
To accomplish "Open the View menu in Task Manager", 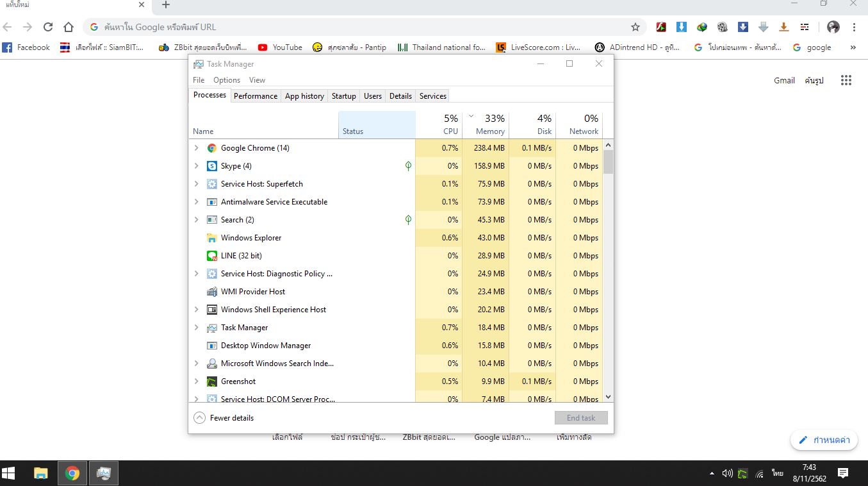I will [257, 80].
